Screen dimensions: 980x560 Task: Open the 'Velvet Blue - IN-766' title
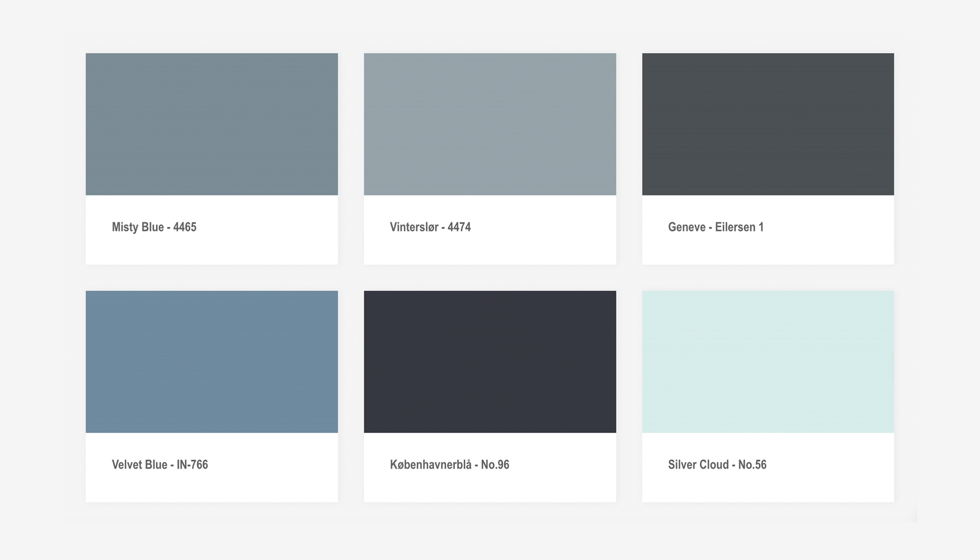(159, 465)
